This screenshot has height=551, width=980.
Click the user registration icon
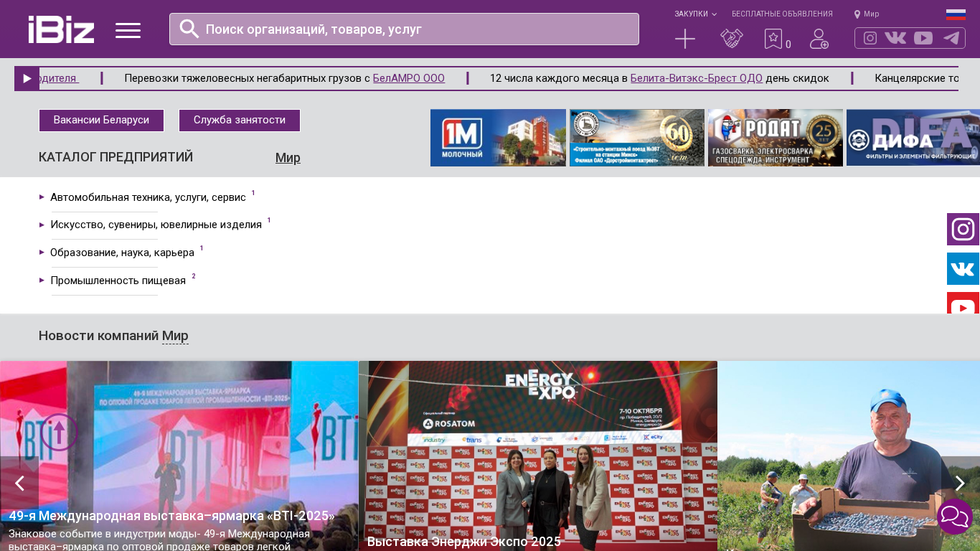819,39
